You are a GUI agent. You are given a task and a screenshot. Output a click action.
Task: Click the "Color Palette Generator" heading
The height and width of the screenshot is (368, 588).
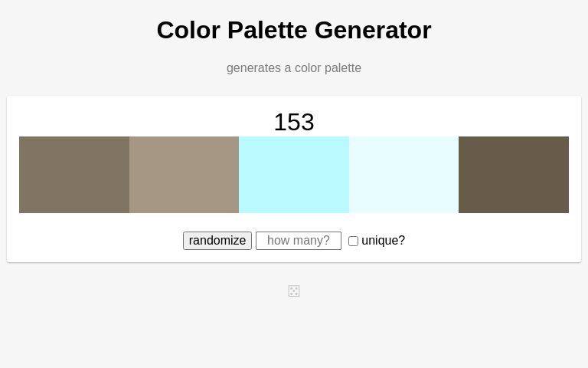(x=294, y=30)
